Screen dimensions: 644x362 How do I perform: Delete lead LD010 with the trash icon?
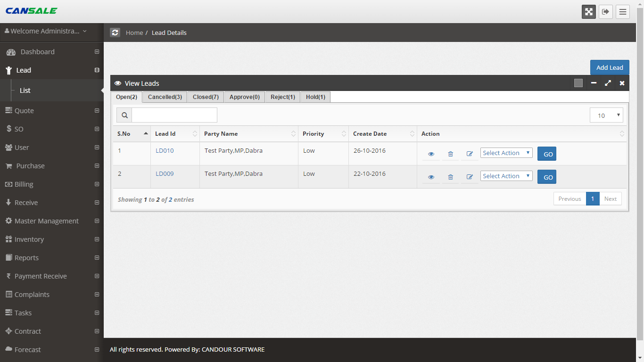point(450,154)
